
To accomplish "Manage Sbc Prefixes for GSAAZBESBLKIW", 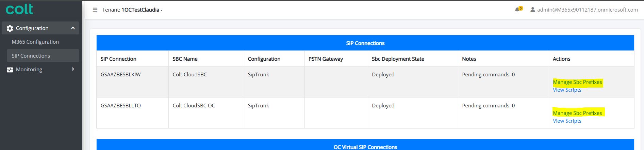I will click(x=577, y=82).
